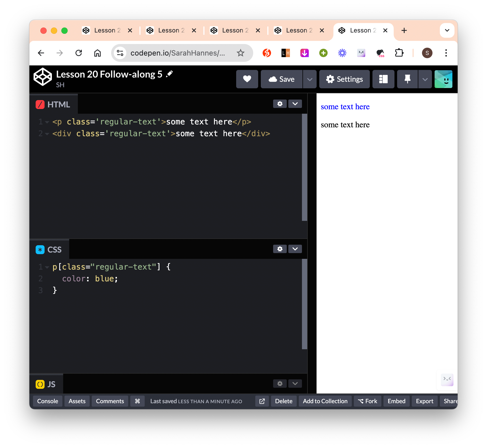Open HTML editor settings gear
The image size is (487, 448).
tap(280, 104)
